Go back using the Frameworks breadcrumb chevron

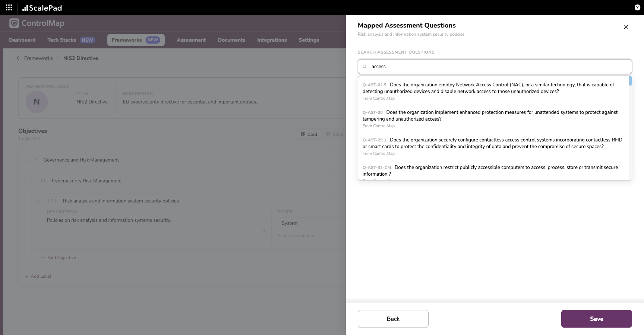(18, 58)
